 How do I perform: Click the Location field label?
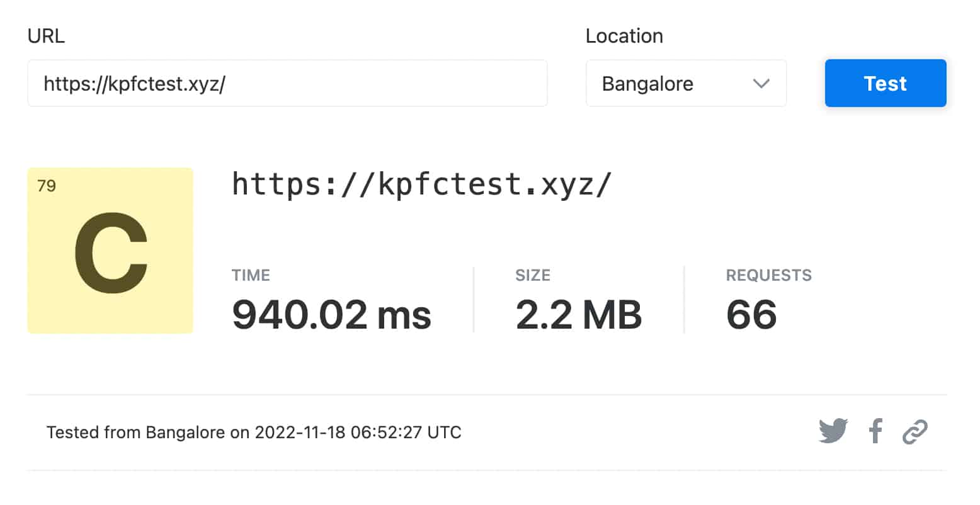pyautogui.click(x=624, y=36)
